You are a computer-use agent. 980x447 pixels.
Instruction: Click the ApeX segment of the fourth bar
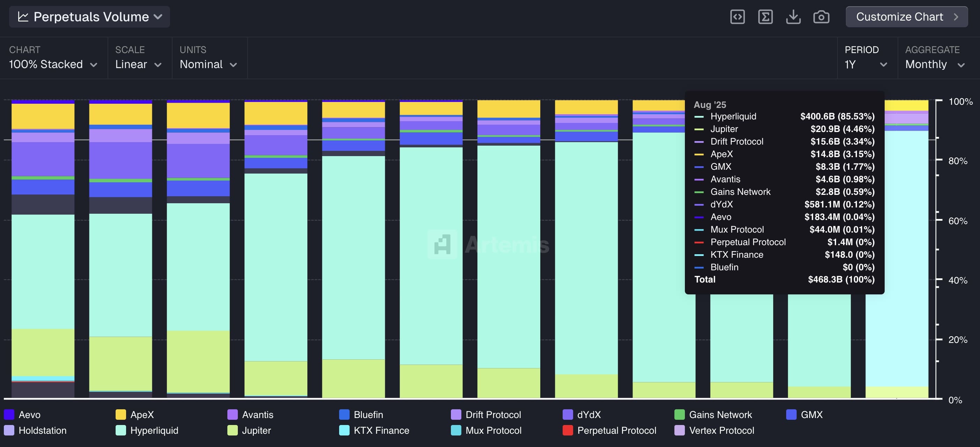pos(276,113)
